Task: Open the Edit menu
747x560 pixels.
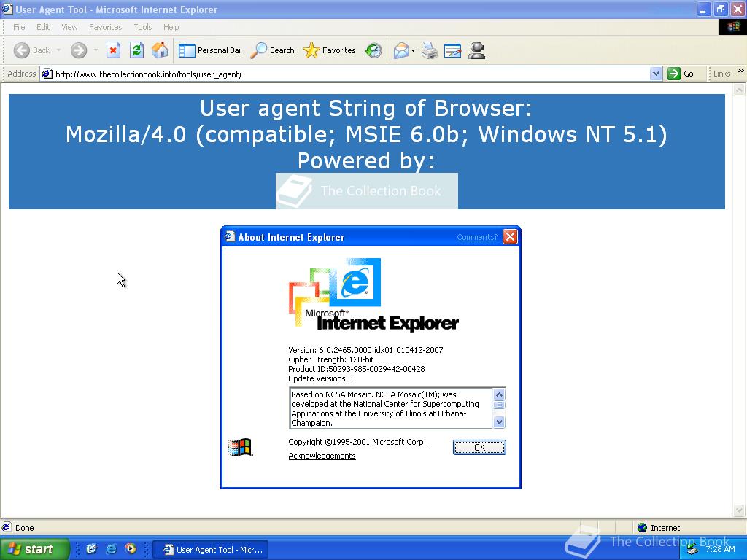Action: click(x=43, y=27)
